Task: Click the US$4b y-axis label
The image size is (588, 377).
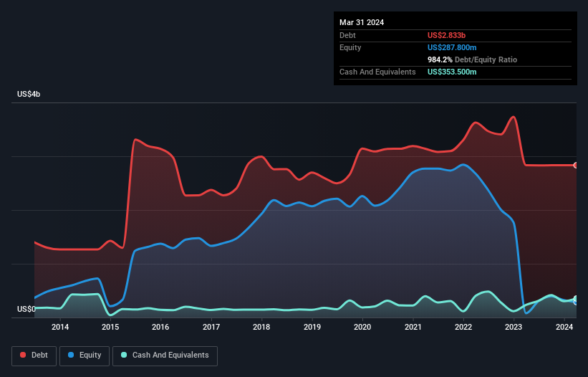Action: point(29,94)
